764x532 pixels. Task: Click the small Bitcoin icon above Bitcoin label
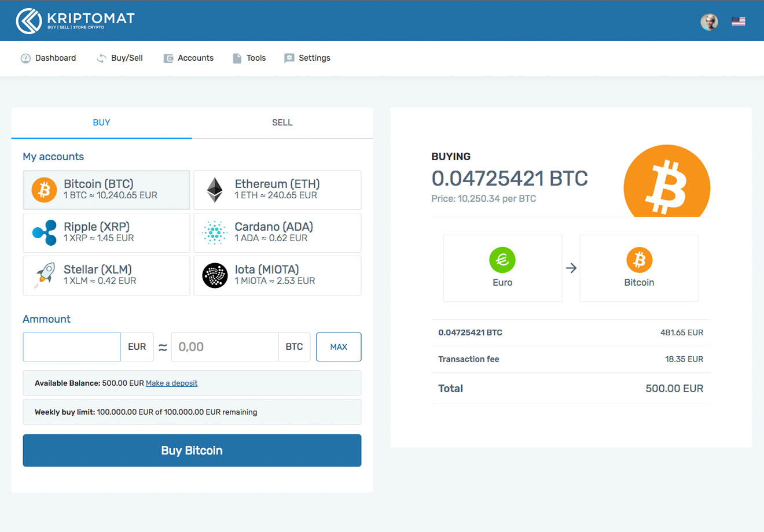639,260
